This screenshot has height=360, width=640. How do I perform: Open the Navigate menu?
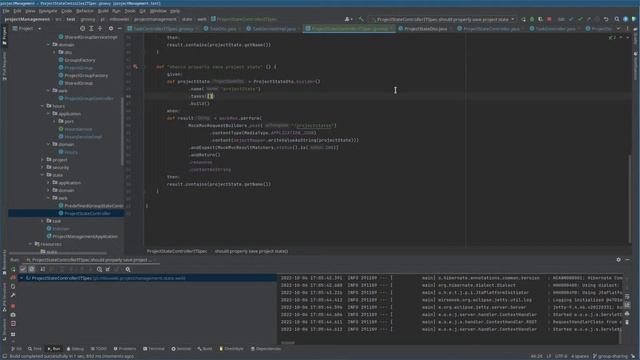pos(48,11)
